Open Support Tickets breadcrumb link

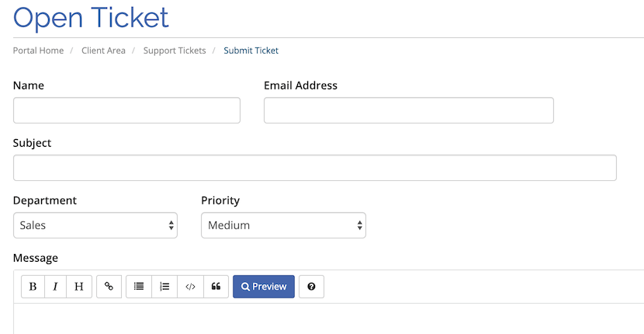(175, 50)
